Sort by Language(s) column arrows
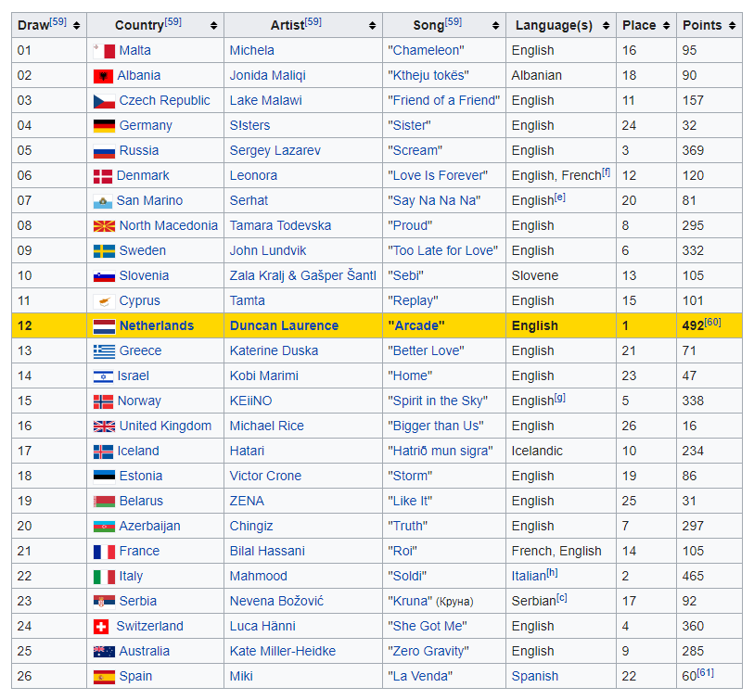The height and width of the screenshot is (700, 754). (605, 25)
